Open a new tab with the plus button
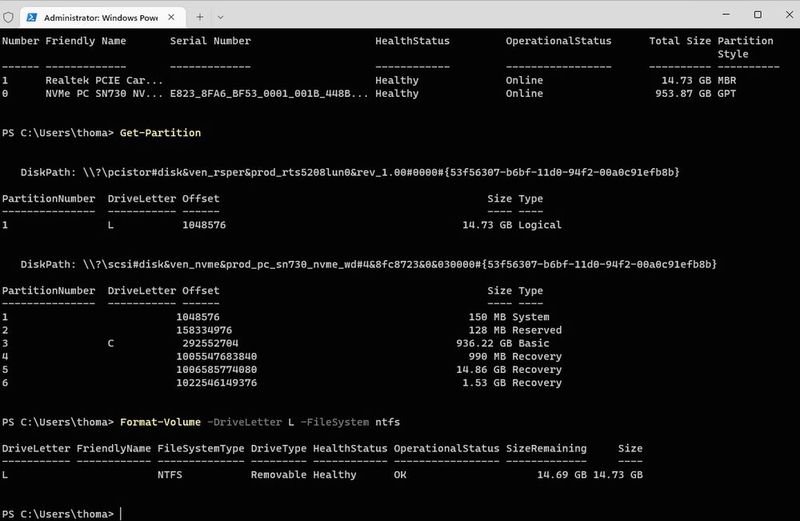Viewport: 800px width, 521px height. pos(200,17)
